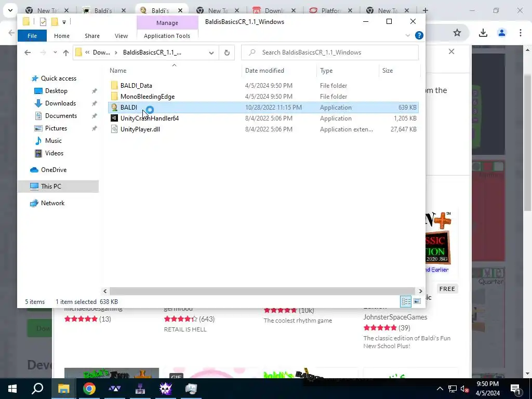Go back in File Explorer
Viewport: 532px width, 399px height.
click(28, 52)
